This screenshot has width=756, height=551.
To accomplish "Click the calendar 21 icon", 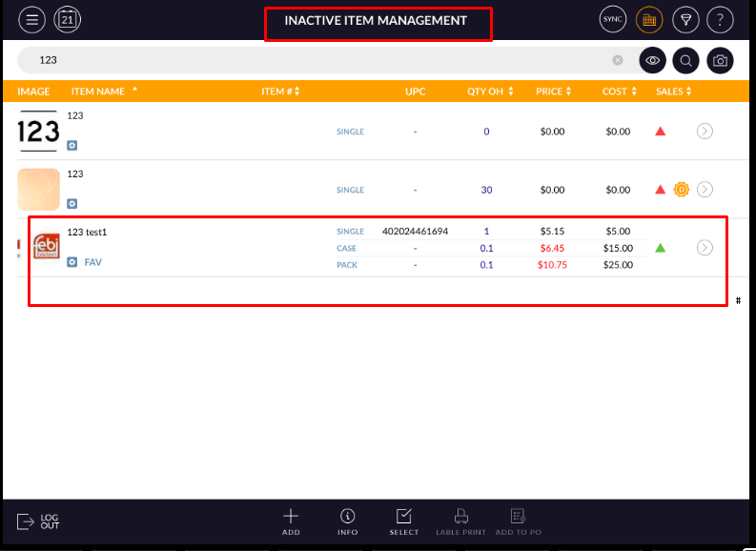I will pyautogui.click(x=67, y=19).
